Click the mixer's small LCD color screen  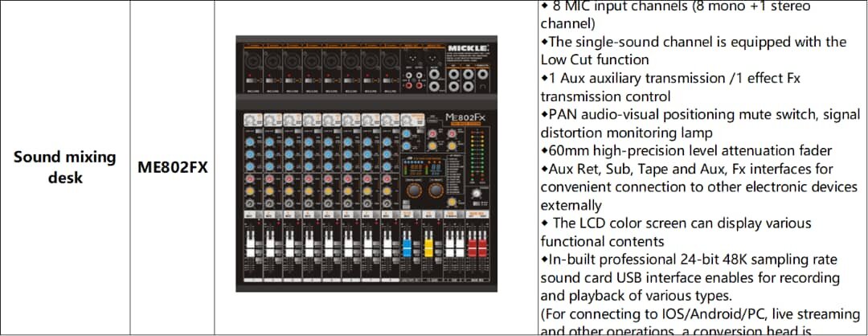click(x=424, y=167)
